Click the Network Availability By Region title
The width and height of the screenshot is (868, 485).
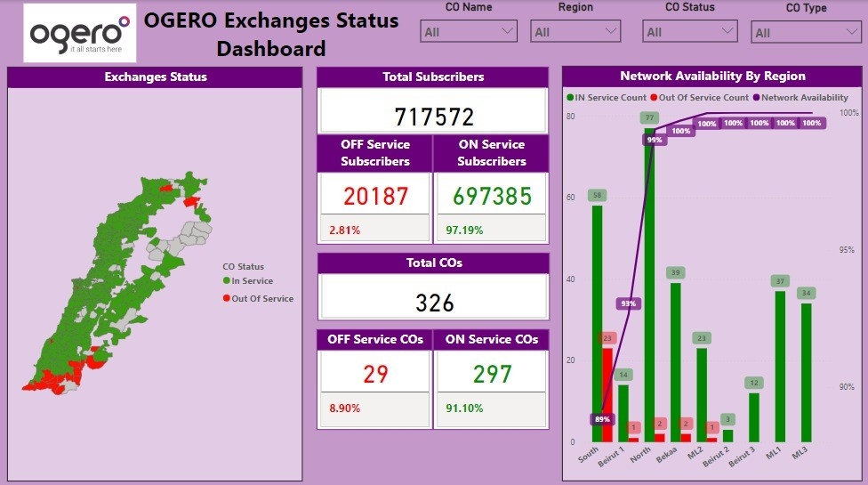pyautogui.click(x=712, y=77)
